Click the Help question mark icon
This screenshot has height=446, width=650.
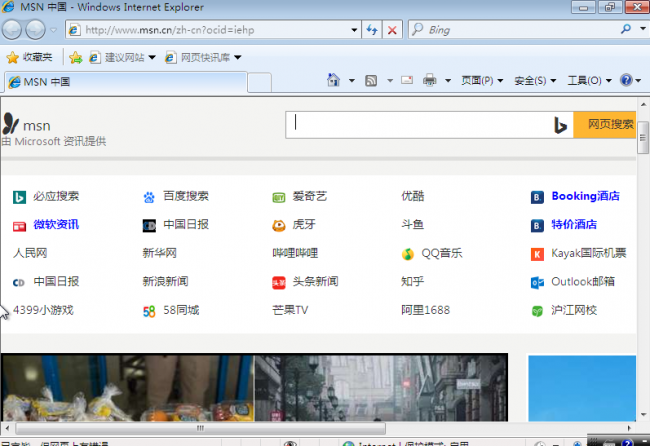(626, 80)
